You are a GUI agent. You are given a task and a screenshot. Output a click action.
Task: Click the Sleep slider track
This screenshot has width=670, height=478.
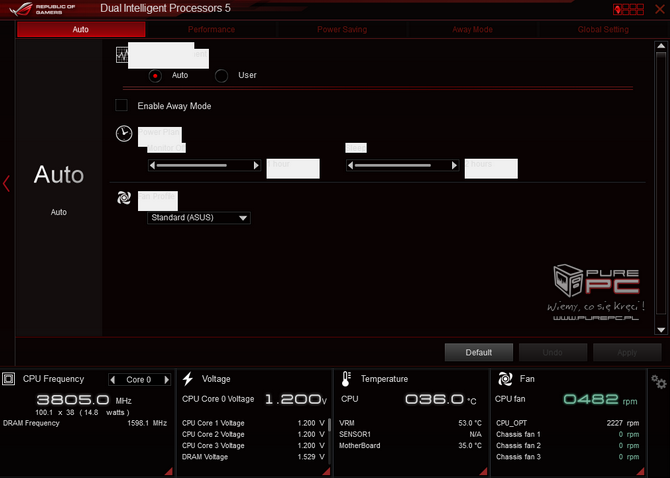click(402, 165)
